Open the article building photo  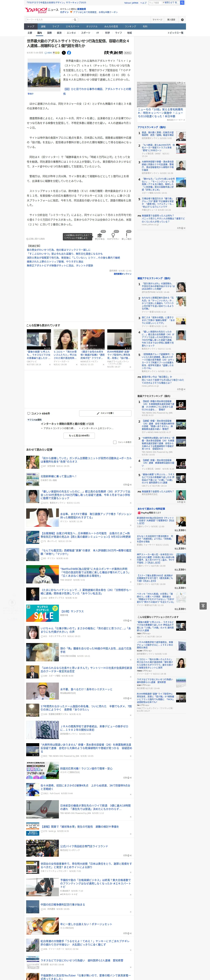point(44,75)
